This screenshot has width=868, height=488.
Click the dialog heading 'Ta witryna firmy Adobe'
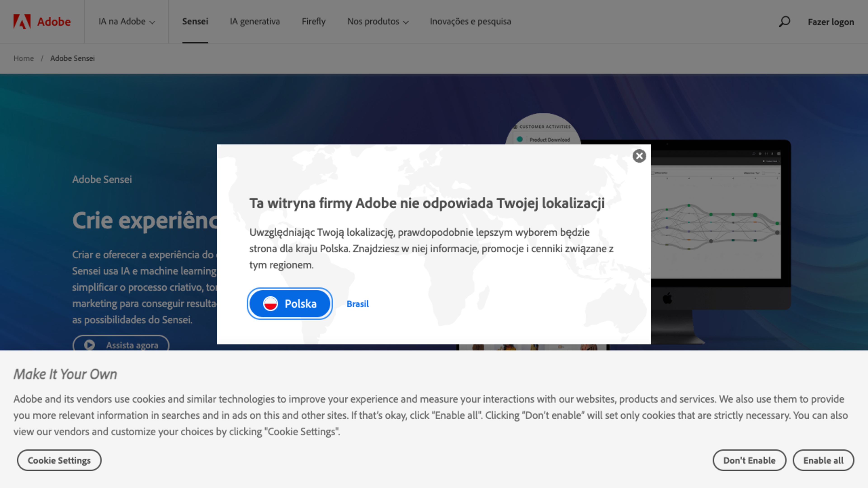point(427,203)
